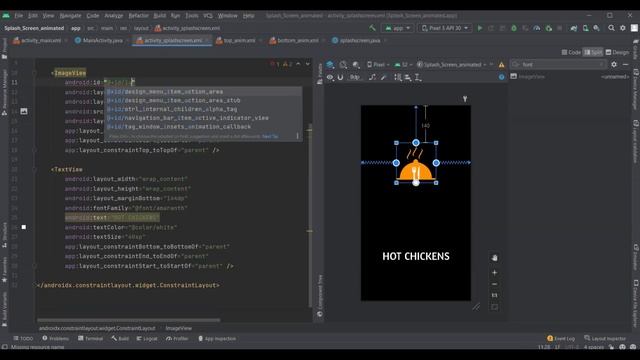640x360 pixels.
Task: Run the app with the green play button
Action: pos(480,28)
